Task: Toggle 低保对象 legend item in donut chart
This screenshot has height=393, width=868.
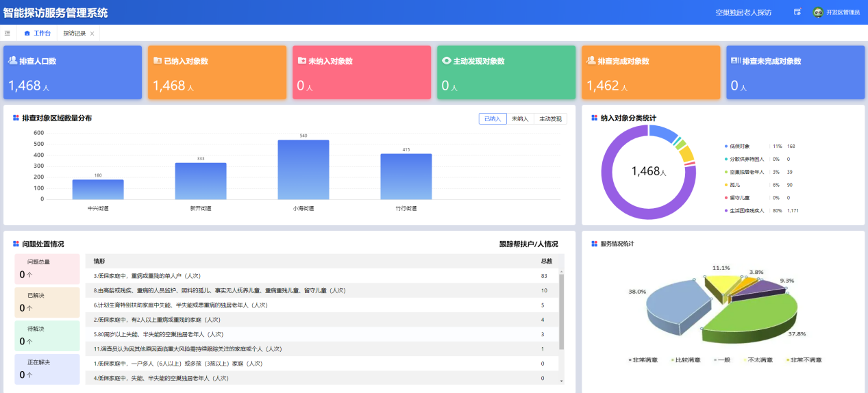Action: [x=740, y=146]
